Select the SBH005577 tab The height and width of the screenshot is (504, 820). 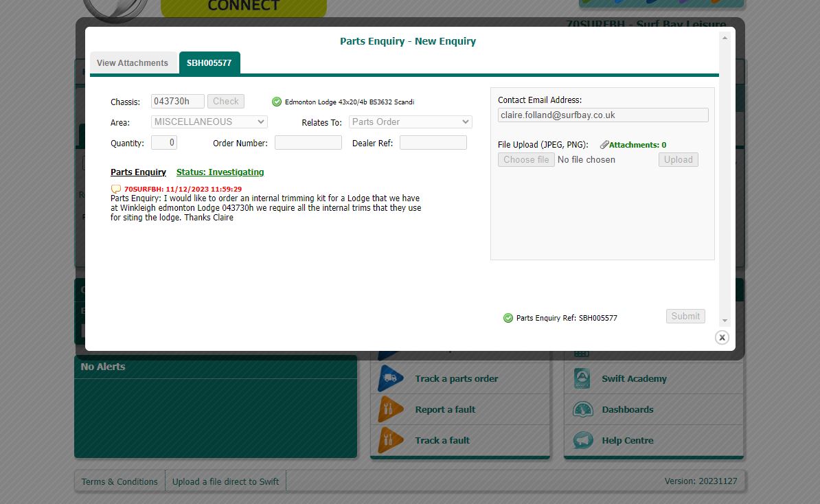(209, 62)
